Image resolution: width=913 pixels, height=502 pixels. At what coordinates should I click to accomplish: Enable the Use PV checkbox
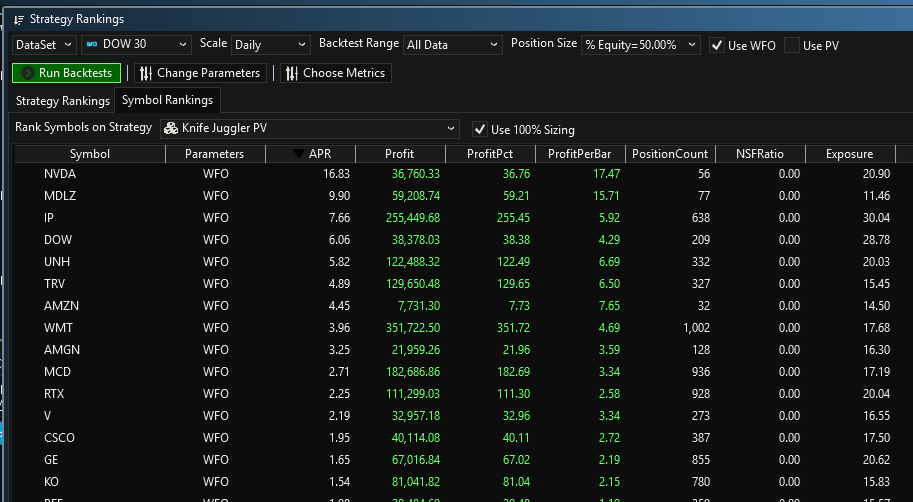(x=792, y=45)
